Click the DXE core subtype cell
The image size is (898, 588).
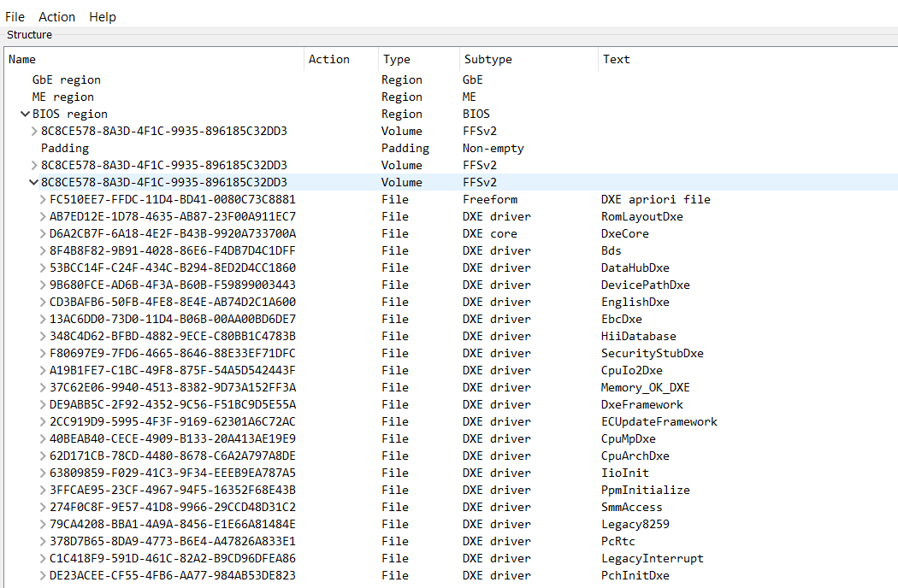pos(490,233)
